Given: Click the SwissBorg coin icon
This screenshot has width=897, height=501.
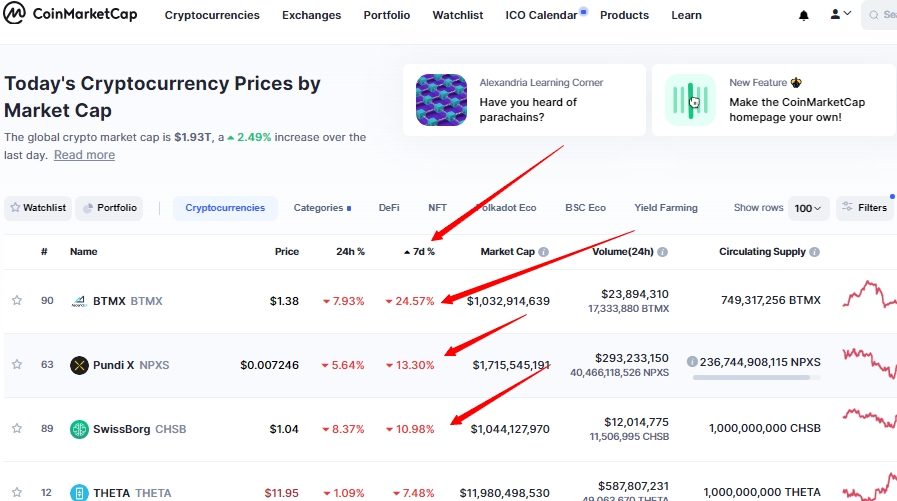Looking at the screenshot, I should click(x=79, y=429).
